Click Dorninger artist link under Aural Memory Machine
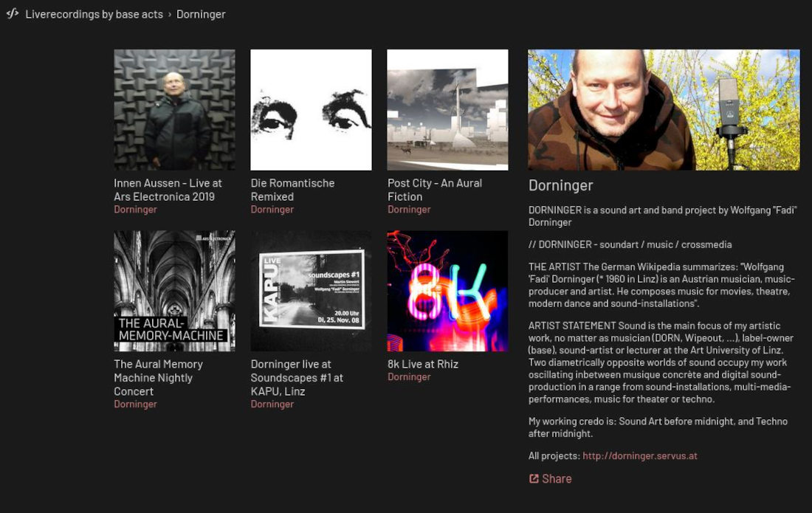The width and height of the screenshot is (812, 513). point(135,404)
